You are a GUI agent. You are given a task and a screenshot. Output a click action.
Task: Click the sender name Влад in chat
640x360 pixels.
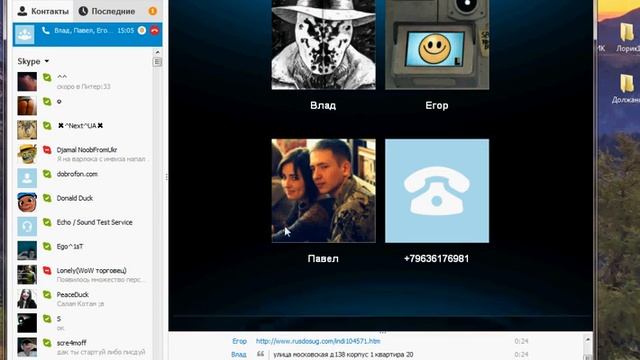[x=239, y=354]
